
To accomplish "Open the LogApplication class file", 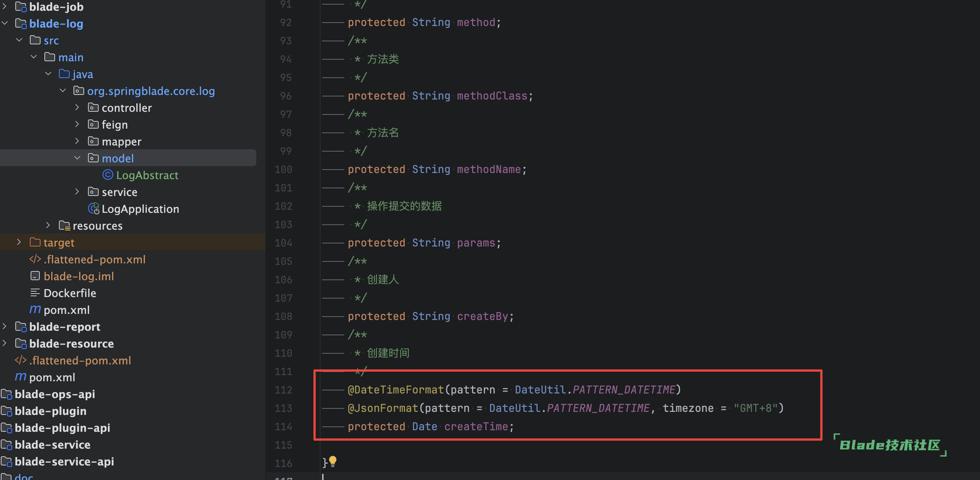I will pos(133,208).
